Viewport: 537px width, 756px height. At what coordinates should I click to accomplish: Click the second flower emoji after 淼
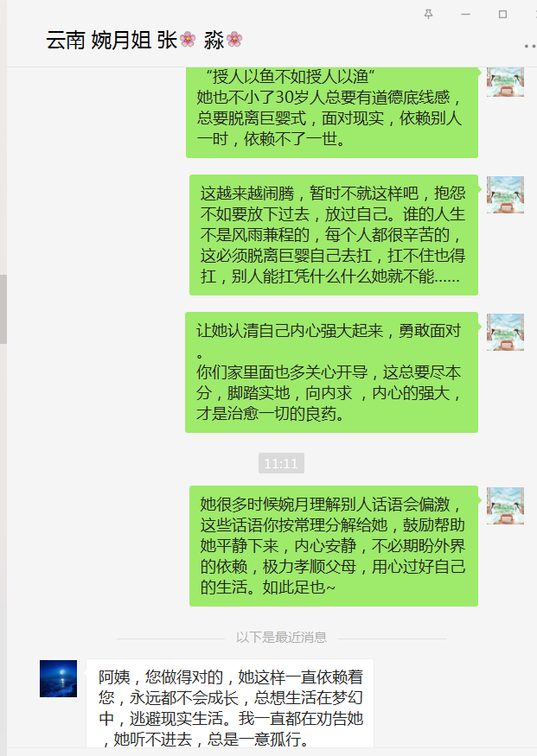point(234,40)
